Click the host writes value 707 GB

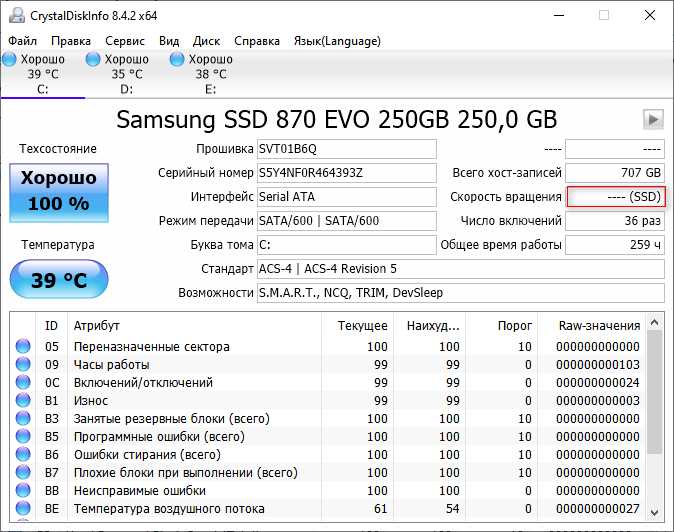click(615, 173)
